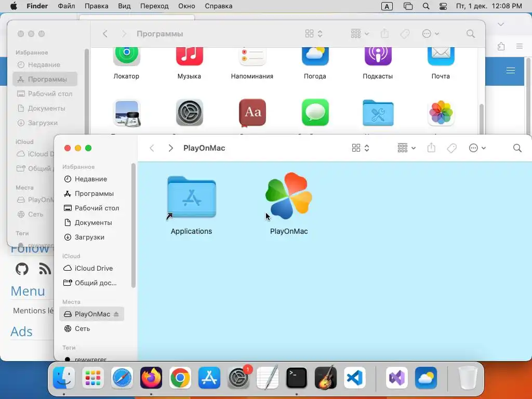This screenshot has height=399, width=532.
Task: Open the browser hamburger menu in blue header
Action: click(x=510, y=70)
